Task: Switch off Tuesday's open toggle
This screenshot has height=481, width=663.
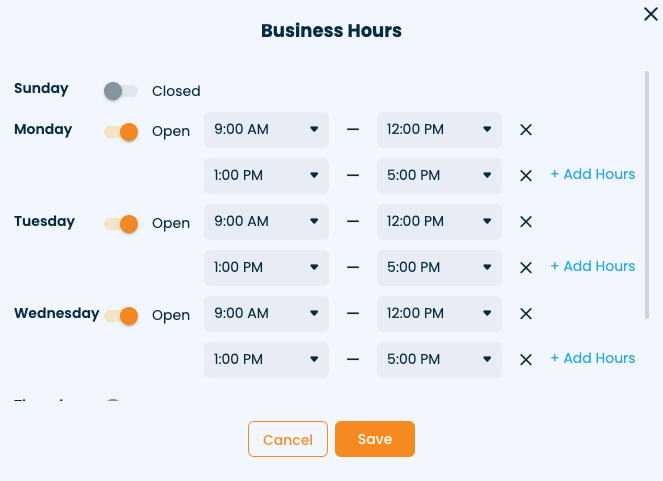Action: 121,223
